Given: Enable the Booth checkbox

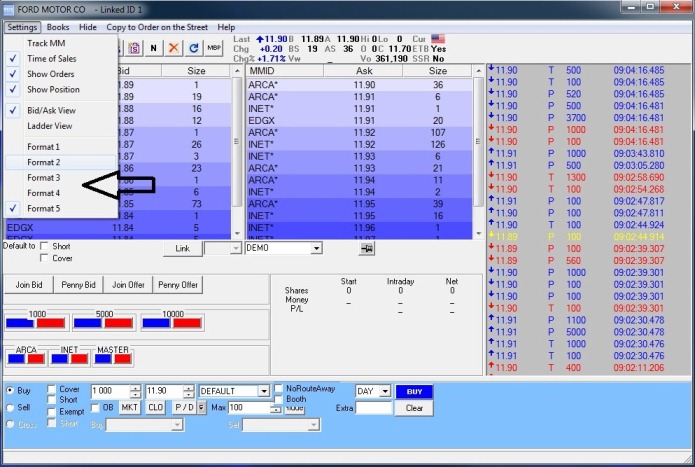Looking at the screenshot, I should pyautogui.click(x=278, y=399).
